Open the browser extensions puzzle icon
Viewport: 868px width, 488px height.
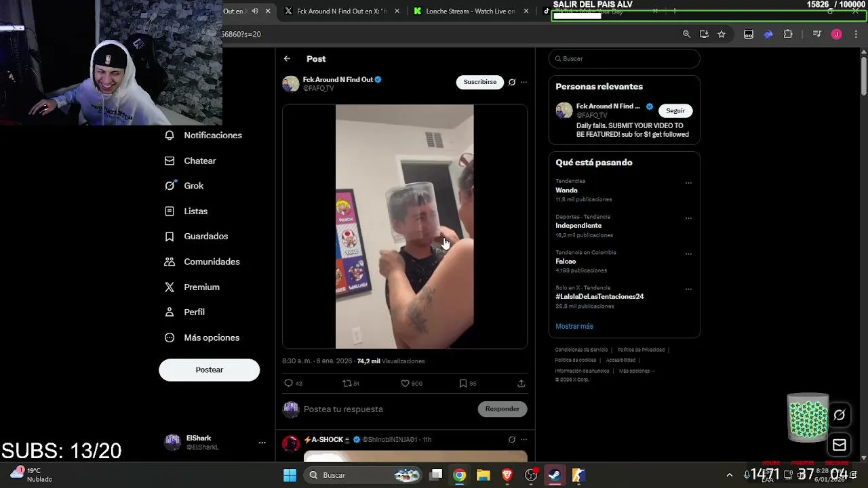pos(788,35)
